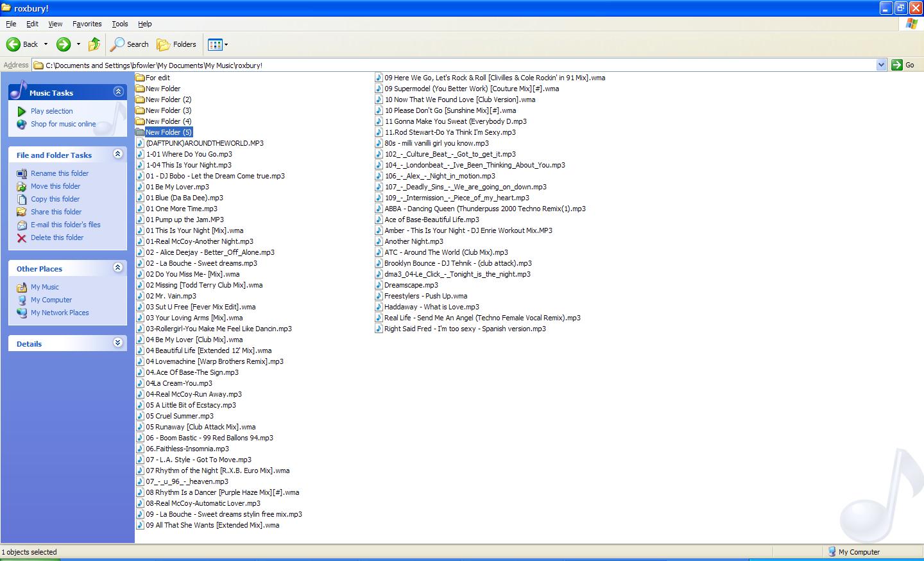Collapse the Music Tasks panel
This screenshot has width=924, height=561.
pyautogui.click(x=118, y=92)
